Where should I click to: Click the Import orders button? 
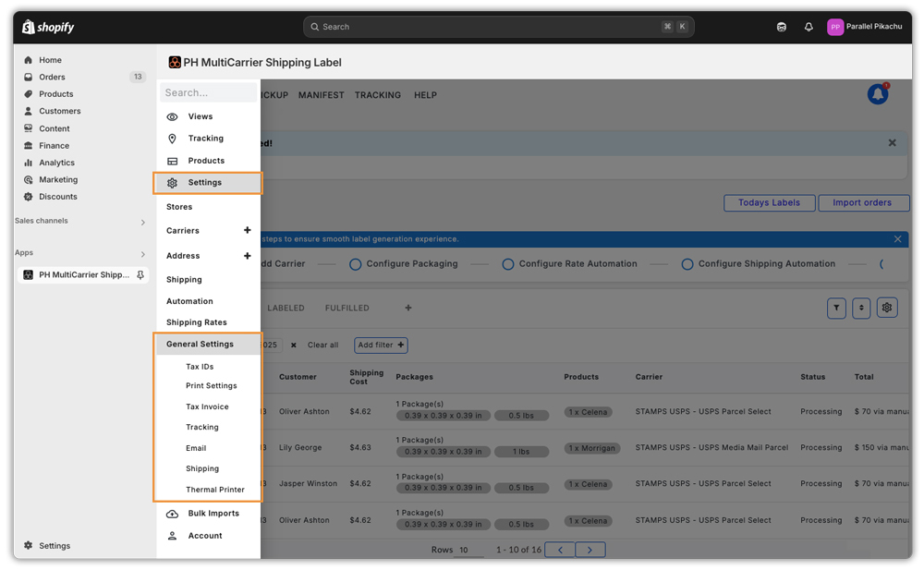coord(863,202)
